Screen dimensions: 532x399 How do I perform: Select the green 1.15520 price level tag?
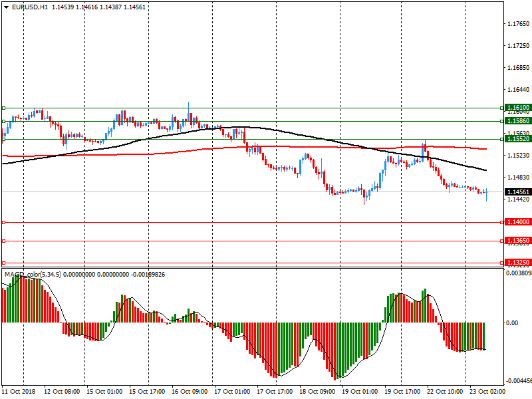517,139
